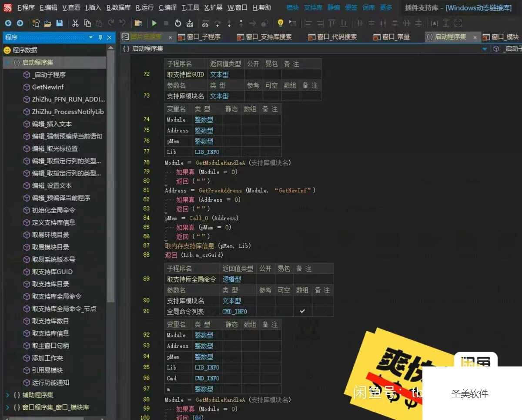Click the 词库 link in top bar

click(368, 7)
